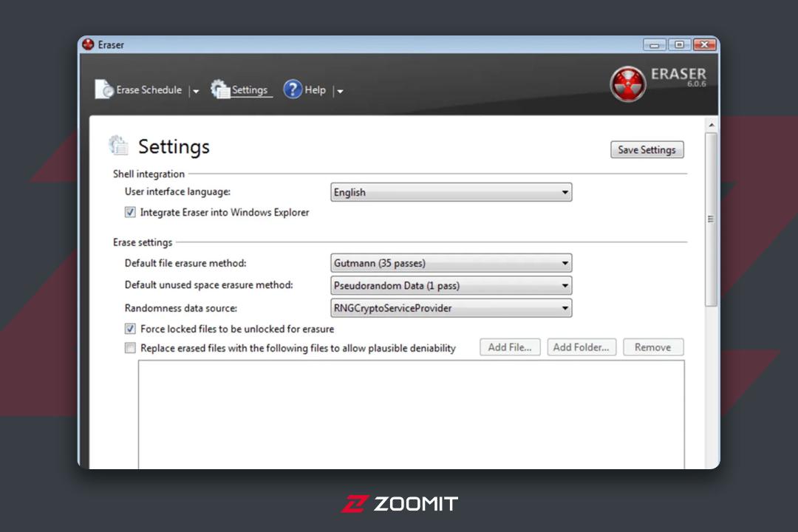Click inside plausible deniability files list box
Viewport: 798px width, 532px height.
pos(412,415)
